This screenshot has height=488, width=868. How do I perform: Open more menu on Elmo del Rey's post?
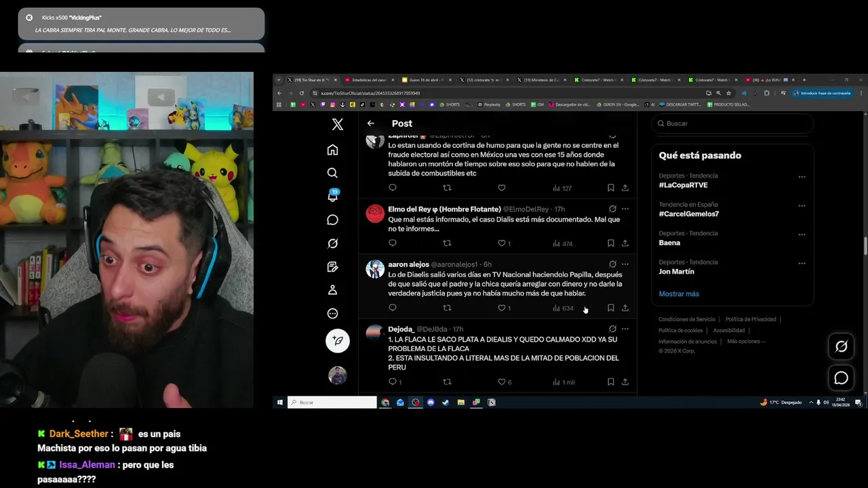pos(625,209)
